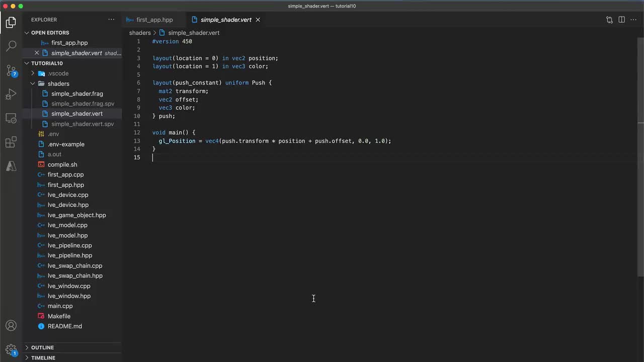Select the simple_shader.vert editor tab
644x362 pixels.
coord(226,20)
